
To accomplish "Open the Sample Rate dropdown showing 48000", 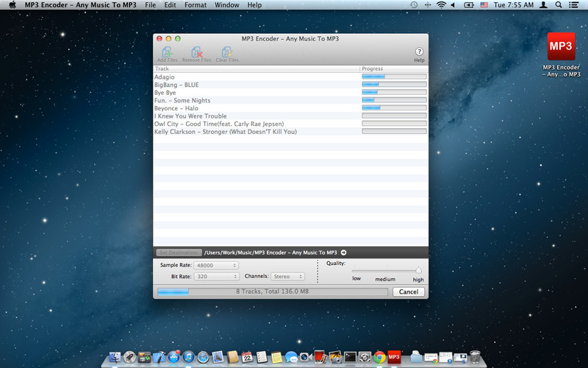I will pos(216,266).
